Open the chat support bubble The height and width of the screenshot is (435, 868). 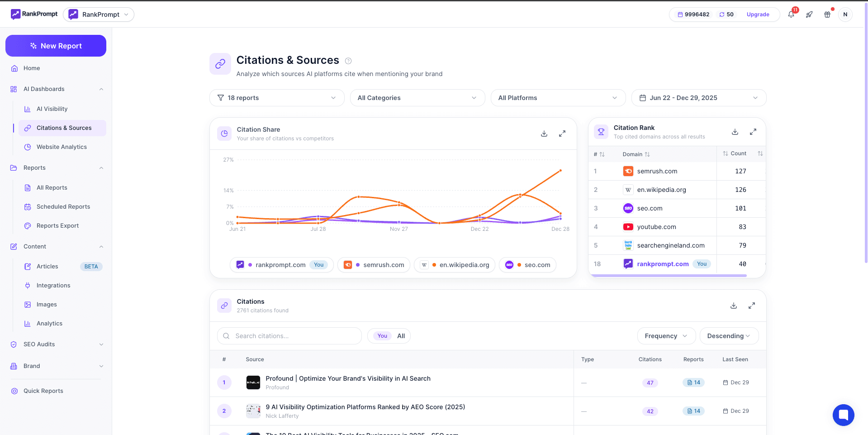point(843,415)
